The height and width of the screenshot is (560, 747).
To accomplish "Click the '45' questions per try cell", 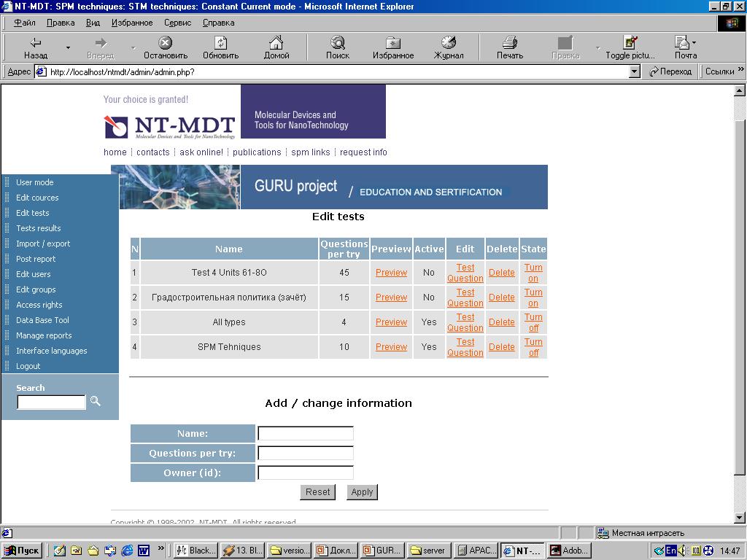I will click(x=344, y=273).
